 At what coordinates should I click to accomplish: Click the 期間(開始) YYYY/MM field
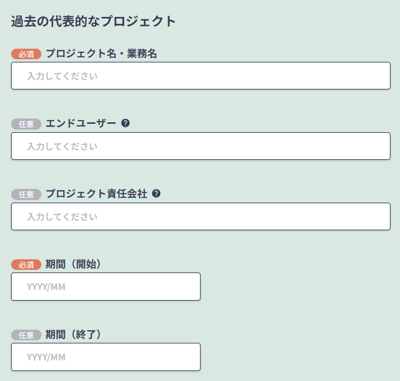click(106, 287)
